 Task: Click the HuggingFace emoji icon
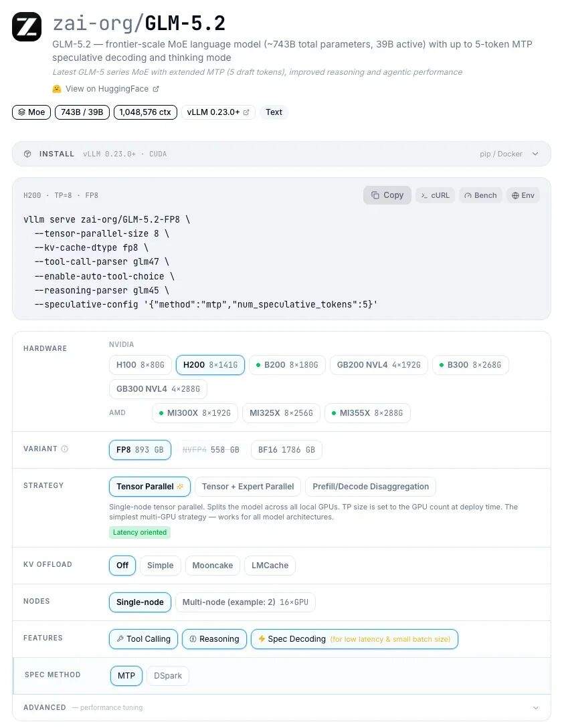click(57, 89)
